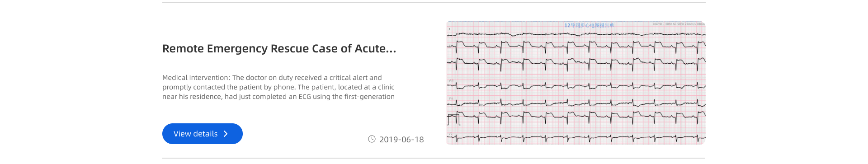868x164 pixels.
Task: Click the Medical Intervention summary paragraph
Action: pos(278,87)
